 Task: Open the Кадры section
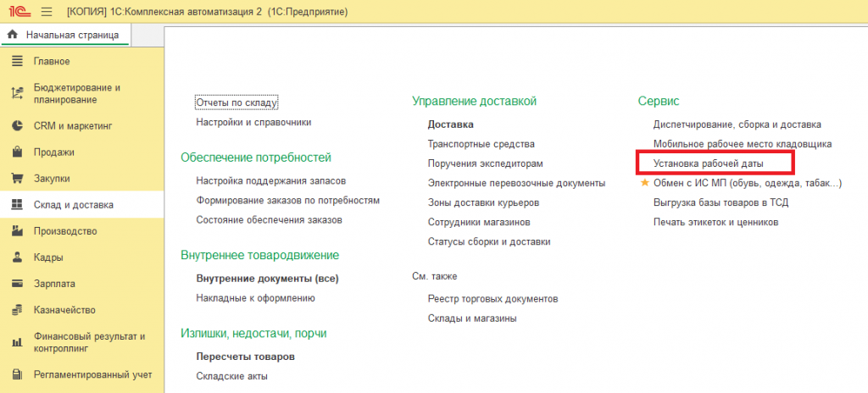(82, 257)
